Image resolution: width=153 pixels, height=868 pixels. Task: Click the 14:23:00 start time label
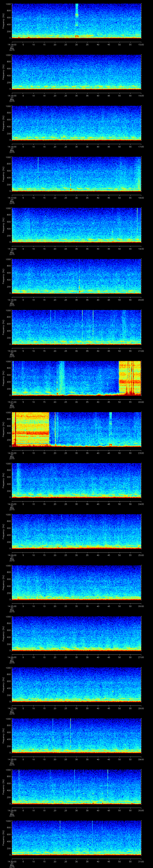[12, 504]
